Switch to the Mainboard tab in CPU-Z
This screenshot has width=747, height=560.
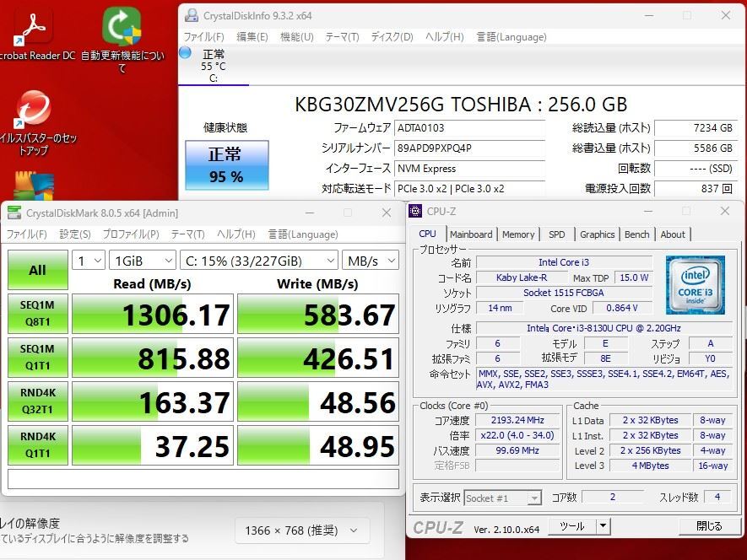click(x=471, y=234)
